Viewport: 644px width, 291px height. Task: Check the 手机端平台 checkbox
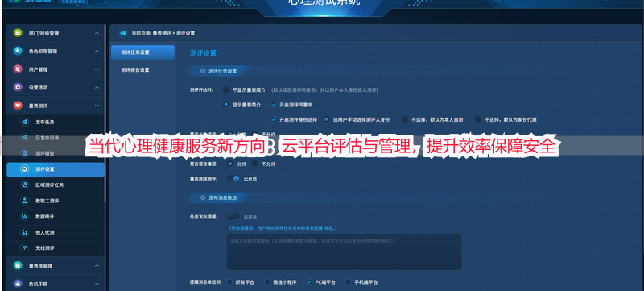pos(349,282)
